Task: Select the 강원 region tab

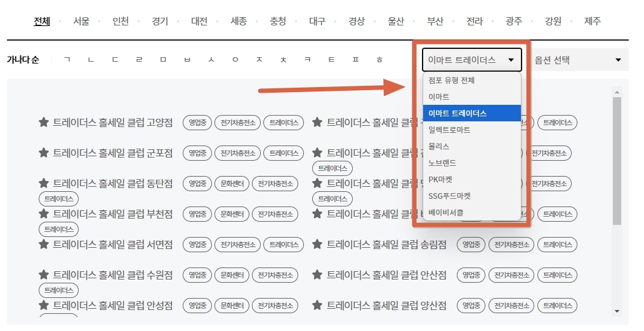Action: tap(553, 20)
